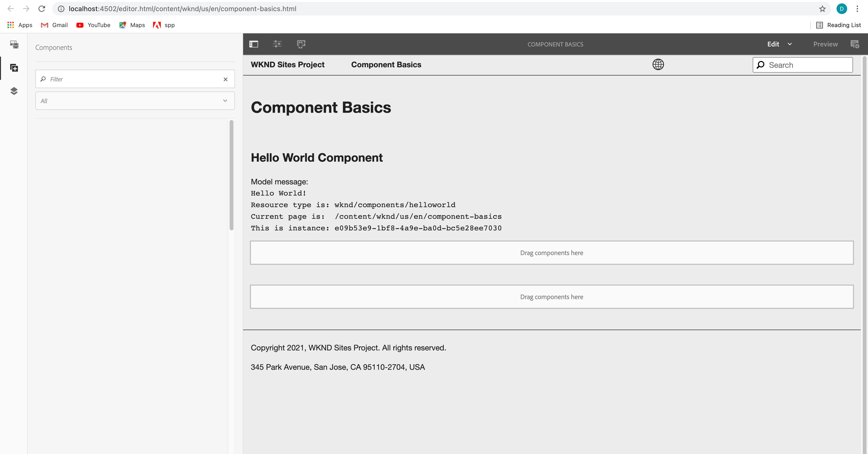Open the Content Tree layers icon
The image size is (868, 454).
(x=14, y=91)
